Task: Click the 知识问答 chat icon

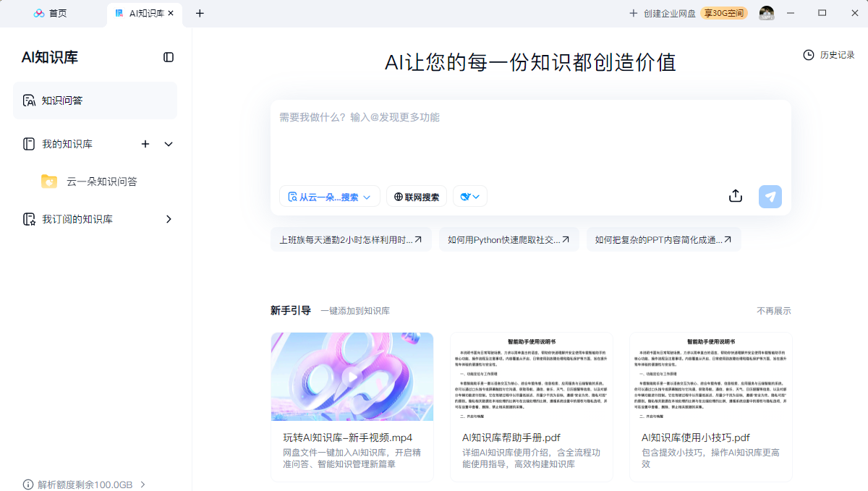Action: tap(29, 101)
